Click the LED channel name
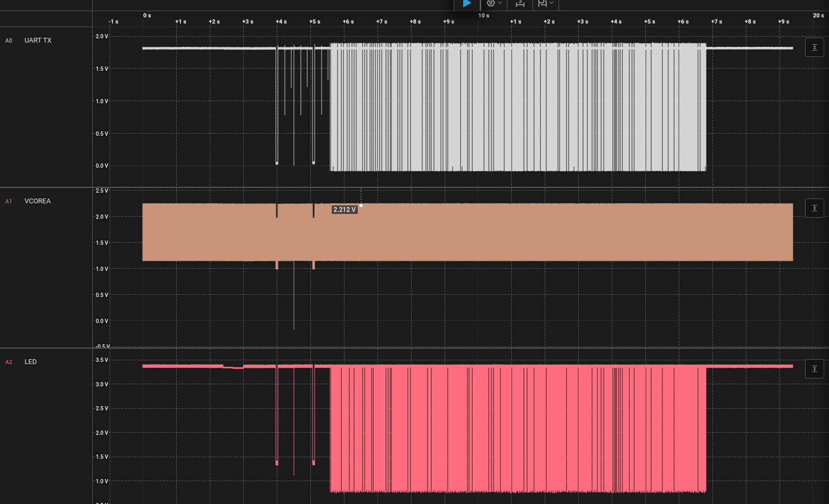 click(x=30, y=362)
